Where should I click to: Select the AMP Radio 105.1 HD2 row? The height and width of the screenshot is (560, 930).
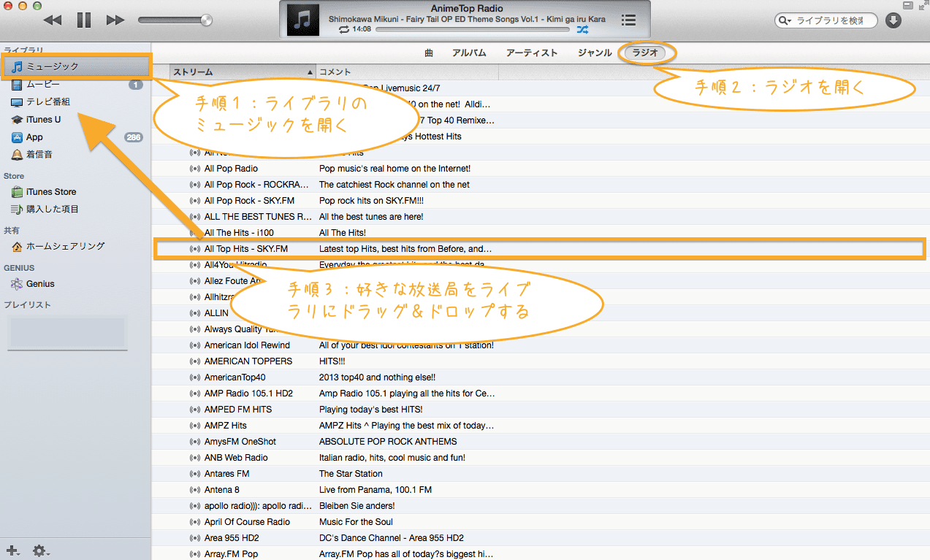pyautogui.click(x=541, y=394)
